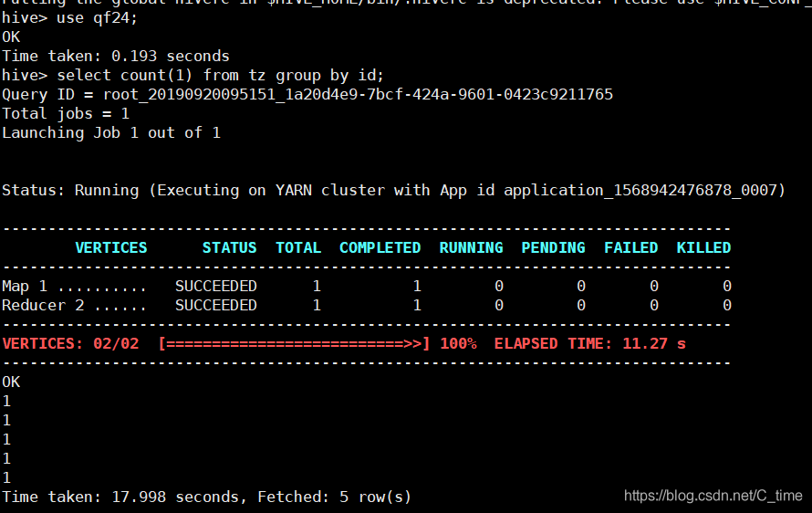The image size is (812, 513).
Task: Click the Time taken 17.998 seconds line
Action: 206,497
